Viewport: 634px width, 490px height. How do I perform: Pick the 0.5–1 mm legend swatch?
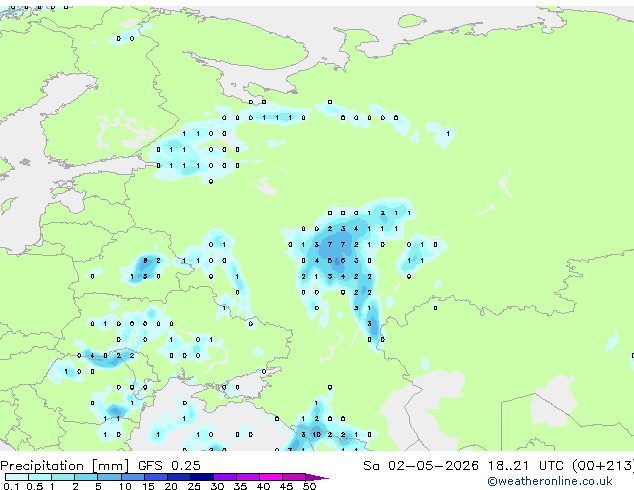40,477
